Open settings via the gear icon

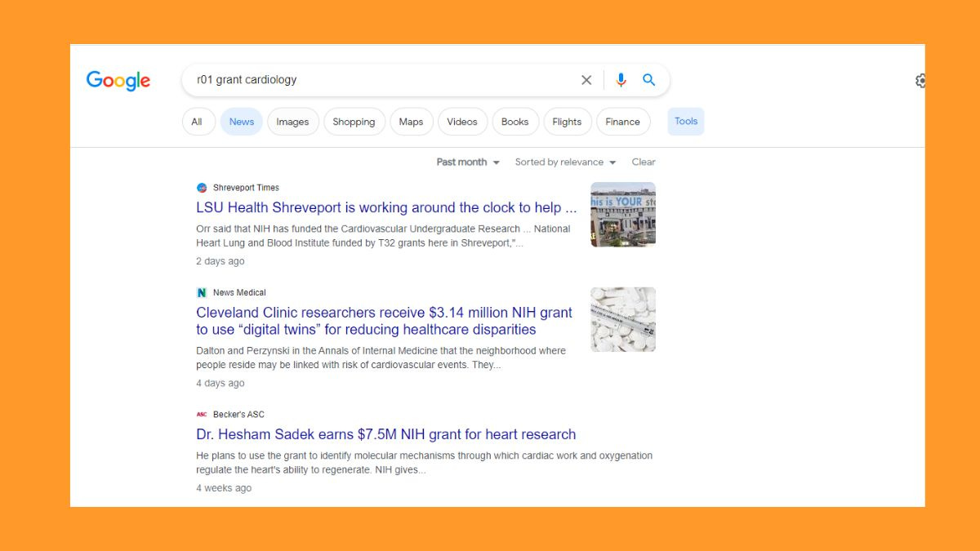point(920,81)
